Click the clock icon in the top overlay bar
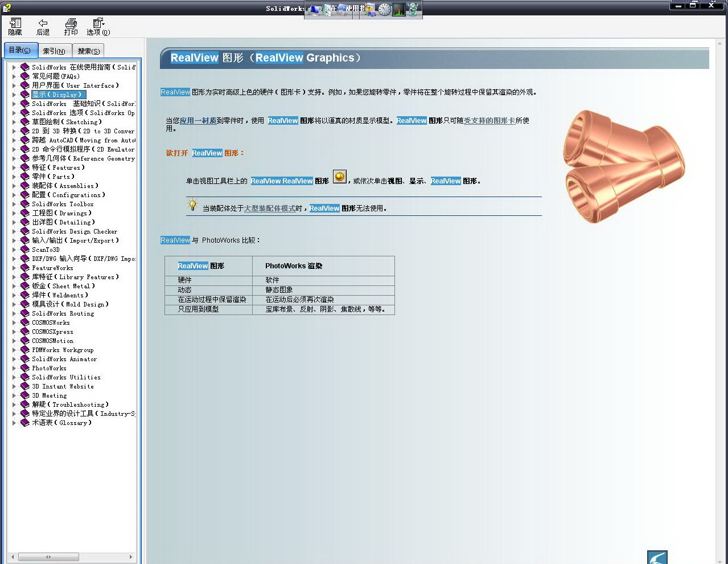Image resolution: width=728 pixels, height=564 pixels. point(385,9)
